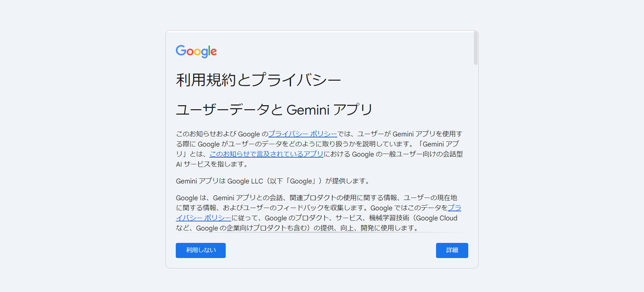Click the 利用規約とプライバシー heading
This screenshot has height=292, width=644.
(x=258, y=81)
